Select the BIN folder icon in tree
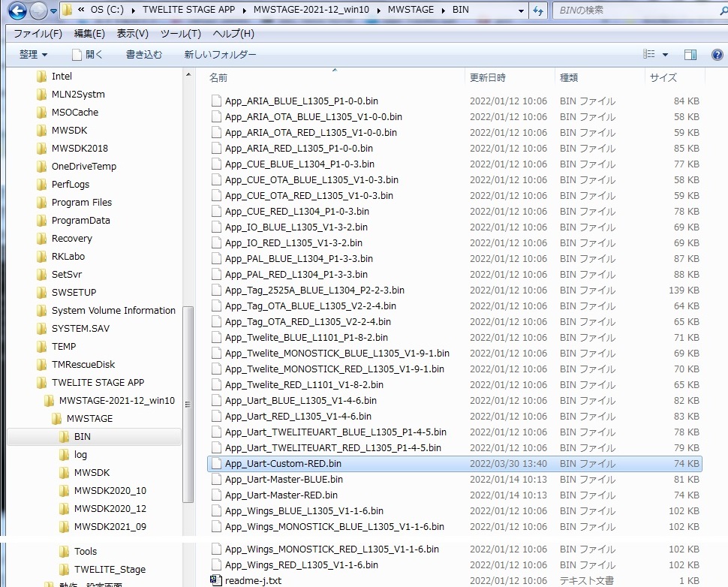 64,437
